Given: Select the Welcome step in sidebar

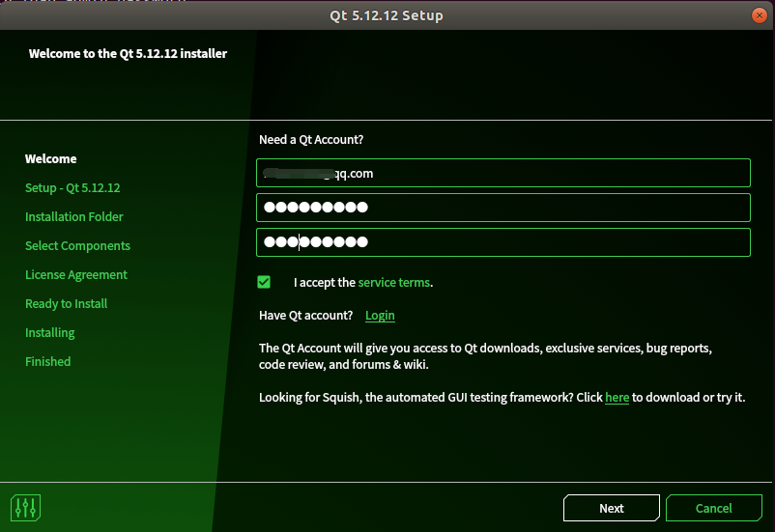Looking at the screenshot, I should 51,158.
